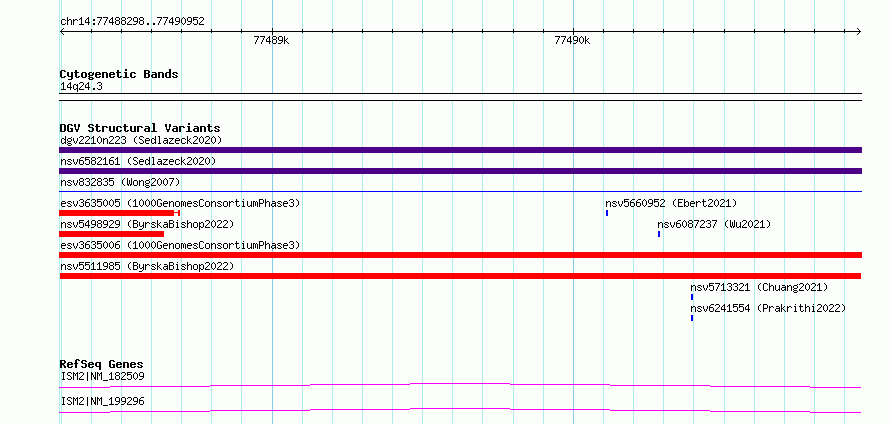Open the nsv5498929 (ByrskaBishop2022) variant label
This screenshot has height=424, width=890.
point(147,224)
